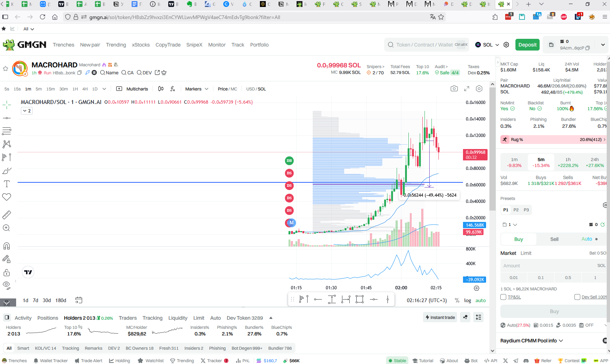
Task: Open the bookmarks All dropdown
Action: point(29,29)
